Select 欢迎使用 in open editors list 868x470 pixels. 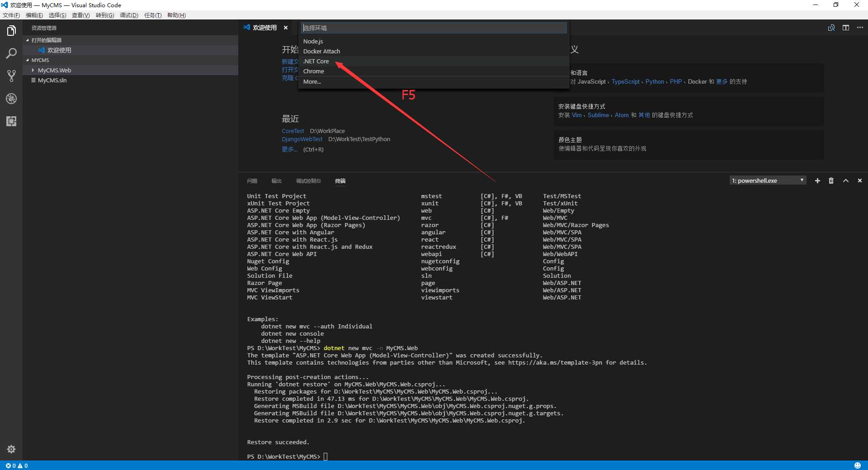pyautogui.click(x=131, y=50)
